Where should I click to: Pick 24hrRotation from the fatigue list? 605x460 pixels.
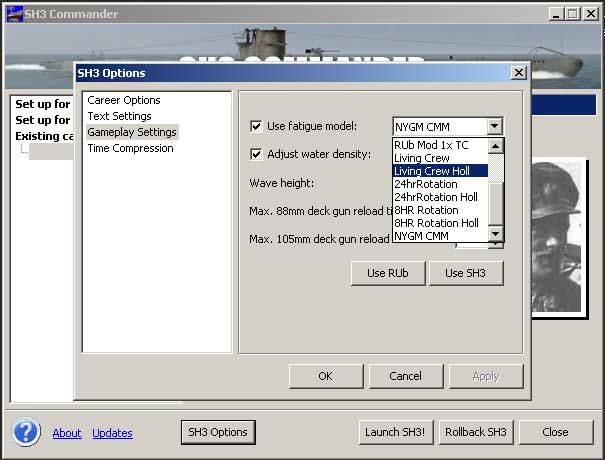[426, 184]
